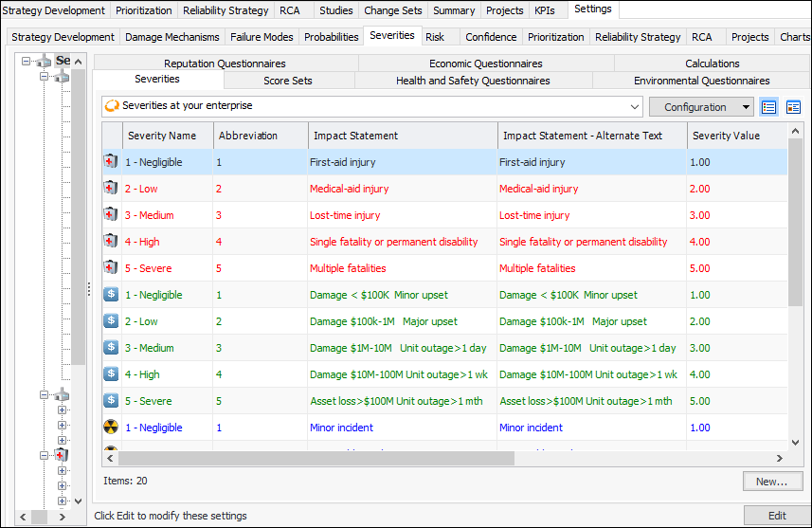Switch to Score Sets tab
The height and width of the screenshot is (528, 812).
(287, 81)
